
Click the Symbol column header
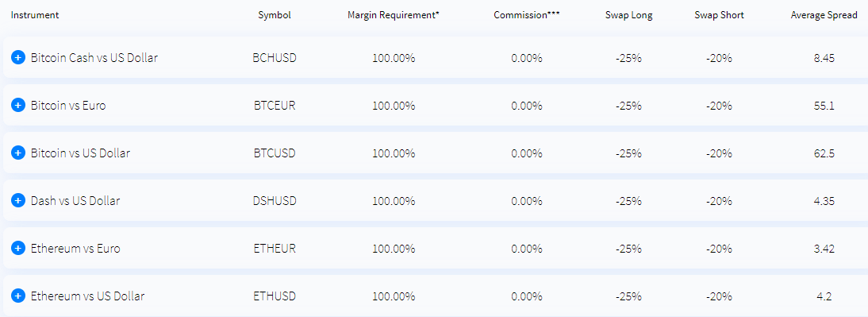[x=274, y=15]
